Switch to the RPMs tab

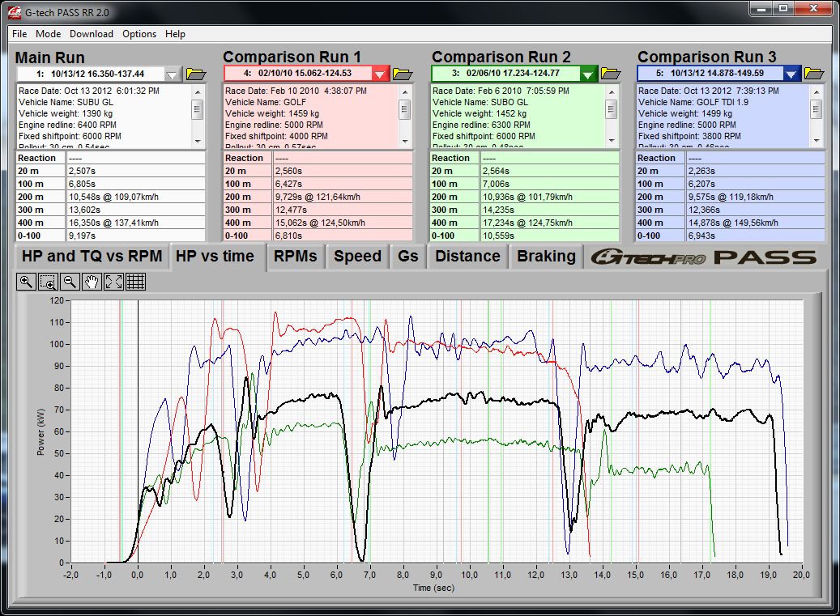[295, 257]
